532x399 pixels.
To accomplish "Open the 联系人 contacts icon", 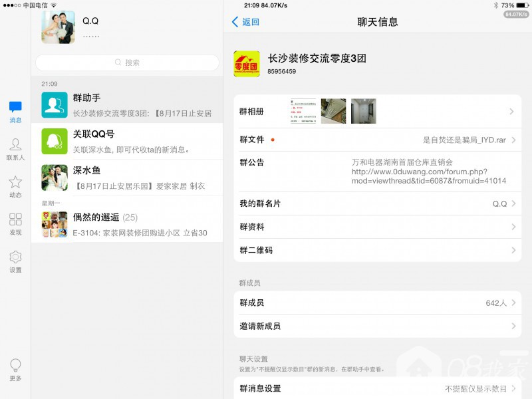I will 15,145.
